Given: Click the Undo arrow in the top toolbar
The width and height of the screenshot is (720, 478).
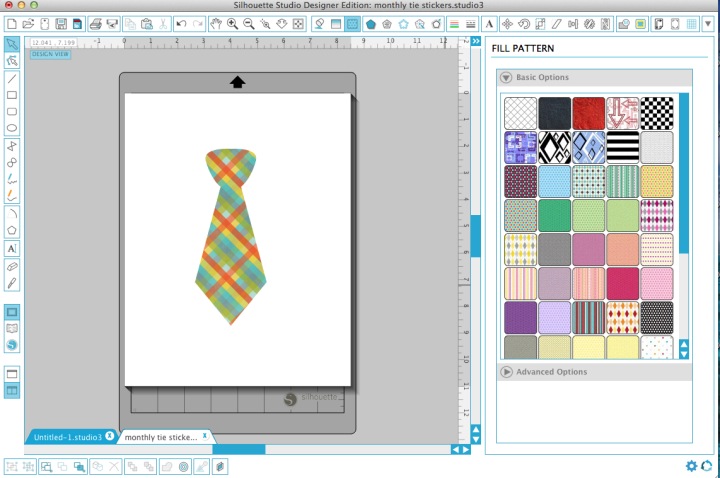Looking at the screenshot, I should click(x=181, y=23).
